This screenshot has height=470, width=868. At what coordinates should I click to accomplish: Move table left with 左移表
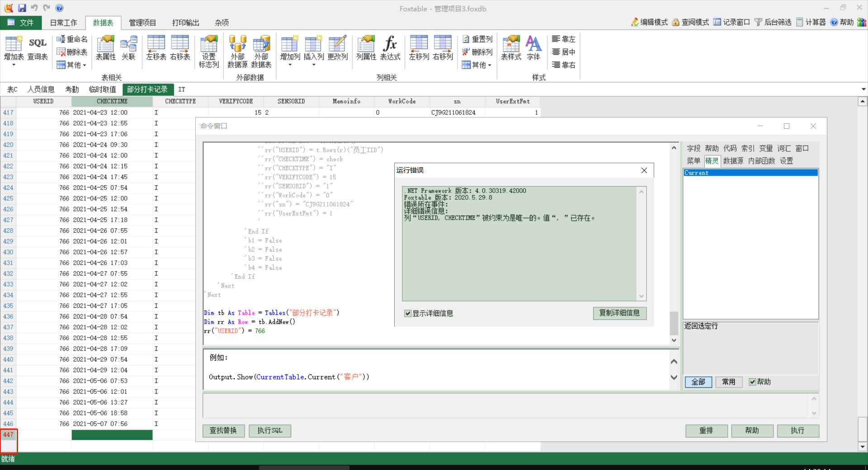[156, 48]
